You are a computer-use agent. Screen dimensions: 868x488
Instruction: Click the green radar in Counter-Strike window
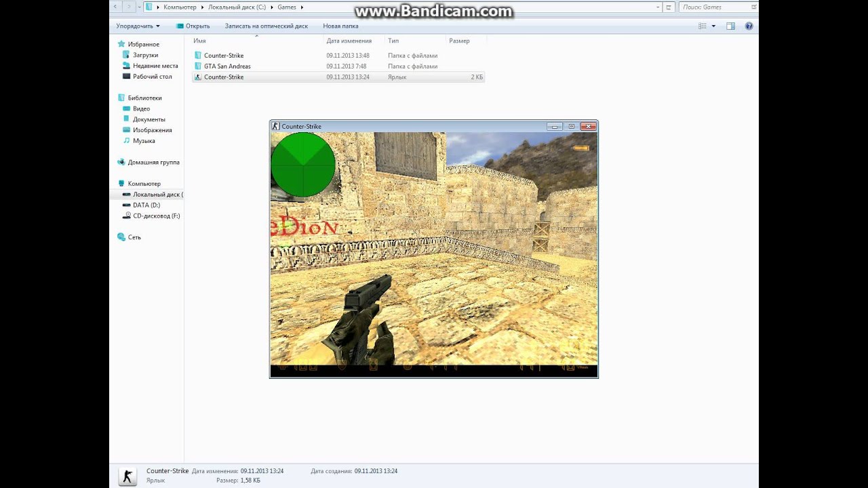click(x=302, y=165)
